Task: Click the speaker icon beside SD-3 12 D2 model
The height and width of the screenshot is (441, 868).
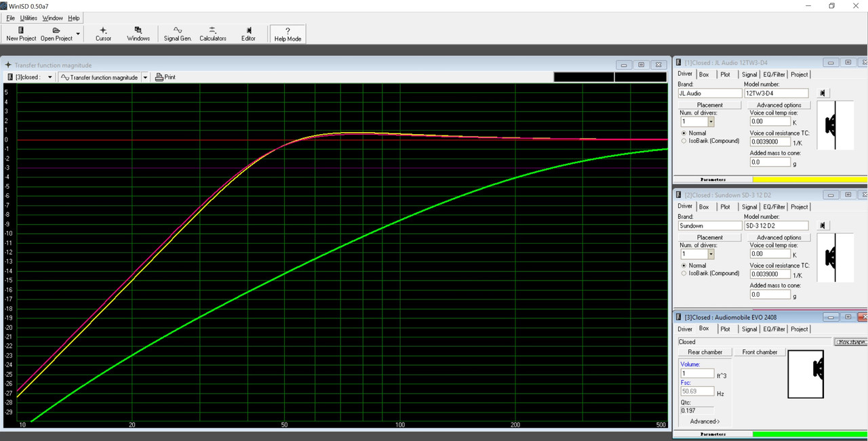Action: [823, 226]
